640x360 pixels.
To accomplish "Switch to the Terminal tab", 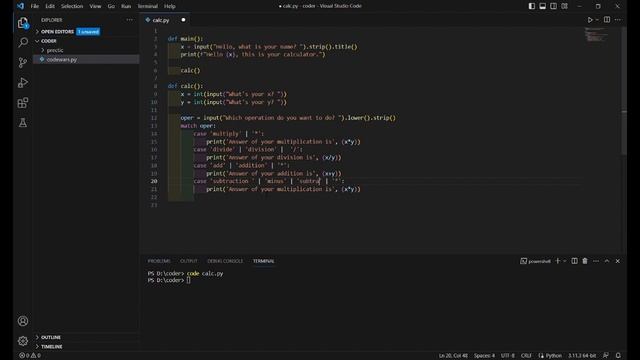I will 263,261.
